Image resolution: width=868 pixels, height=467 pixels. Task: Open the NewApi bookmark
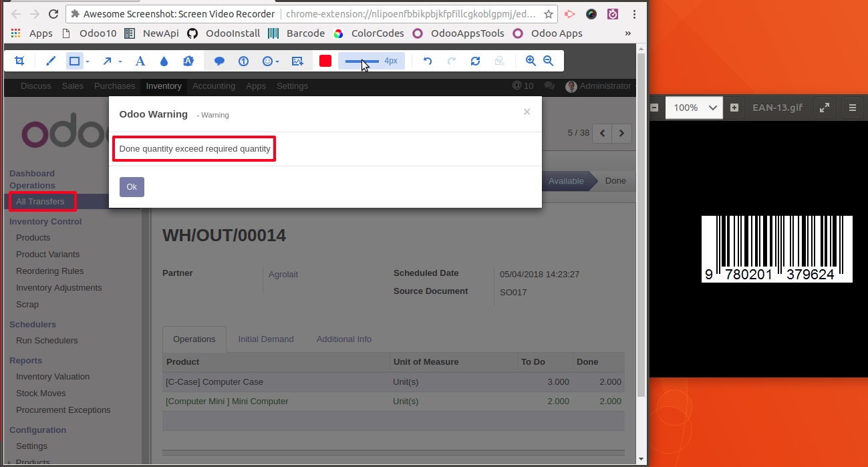152,33
